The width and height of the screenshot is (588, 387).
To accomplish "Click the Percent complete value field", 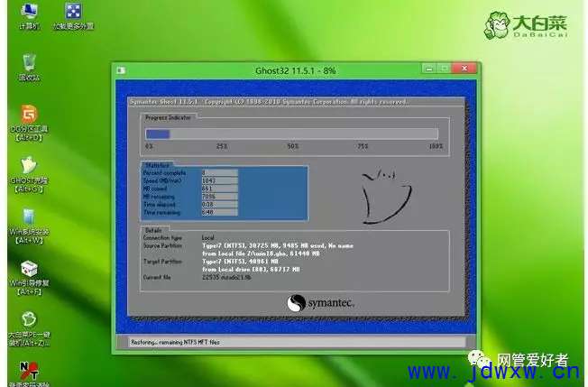I will 218,171.
